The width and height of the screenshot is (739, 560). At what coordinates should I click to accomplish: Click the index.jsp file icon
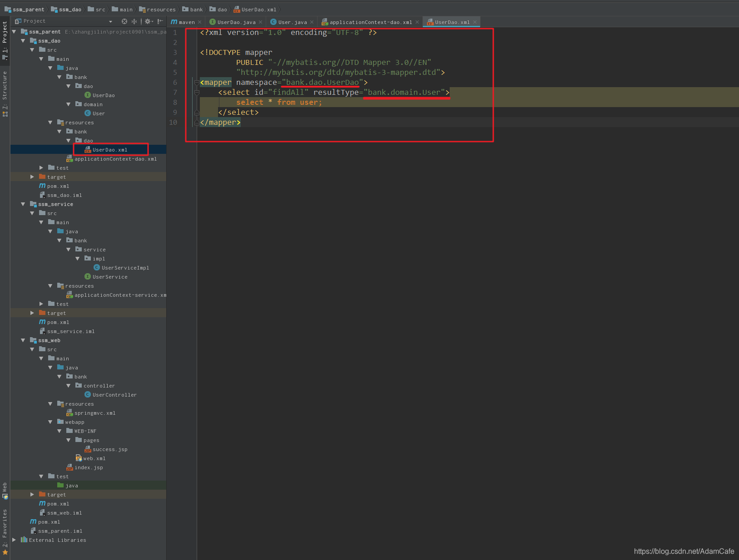[69, 467]
